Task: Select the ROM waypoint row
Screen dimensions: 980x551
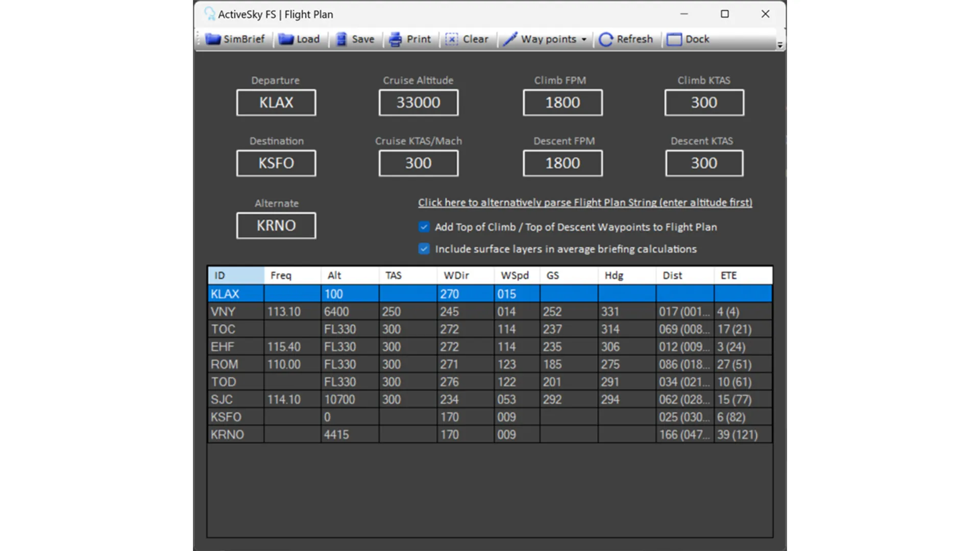Action: tap(490, 364)
